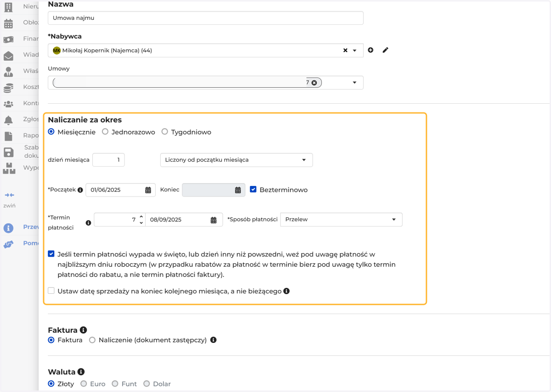The image size is (551, 392).
Task: Select Faktura document type
Action: (x=51, y=340)
